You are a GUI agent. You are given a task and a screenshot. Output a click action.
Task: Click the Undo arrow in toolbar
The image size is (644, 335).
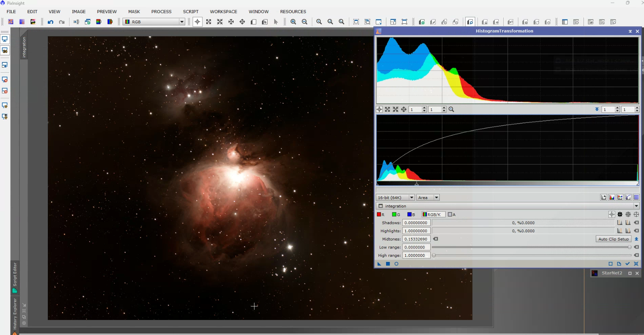(x=51, y=22)
